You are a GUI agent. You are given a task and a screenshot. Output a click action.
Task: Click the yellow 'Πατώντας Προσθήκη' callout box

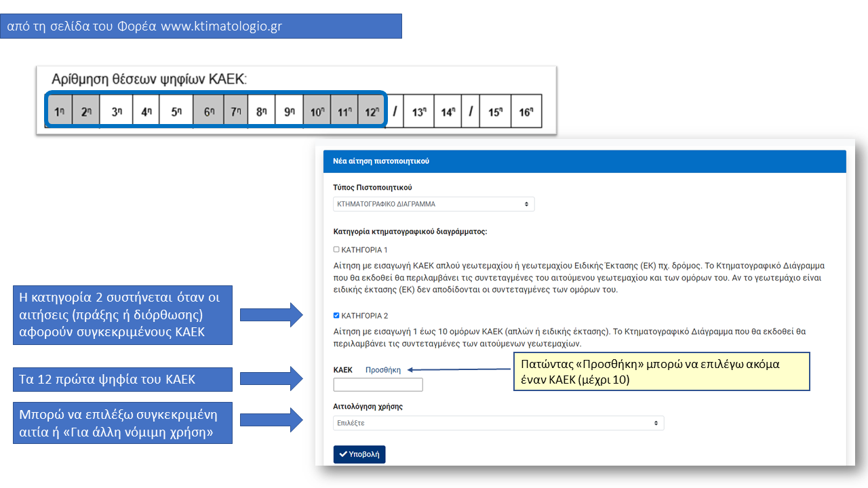click(x=662, y=371)
